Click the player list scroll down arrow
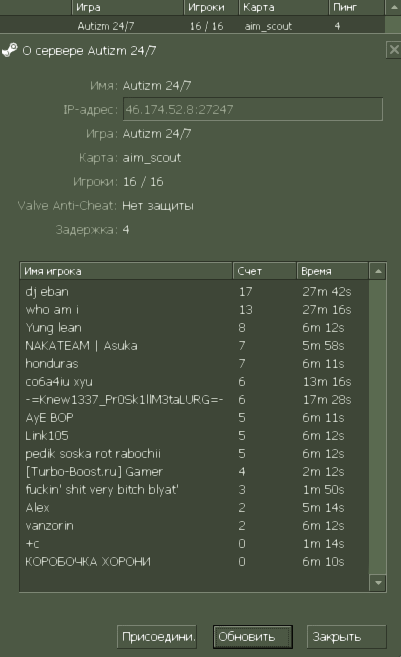 click(378, 582)
